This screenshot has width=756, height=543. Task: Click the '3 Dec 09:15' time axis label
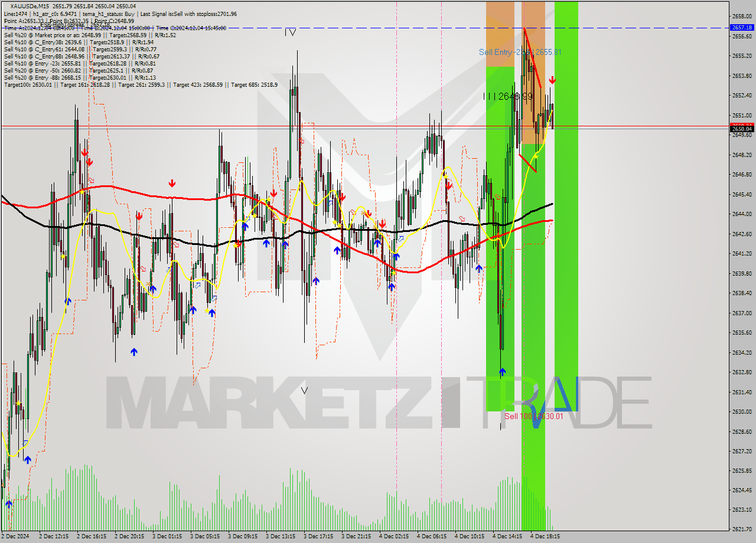point(243,537)
